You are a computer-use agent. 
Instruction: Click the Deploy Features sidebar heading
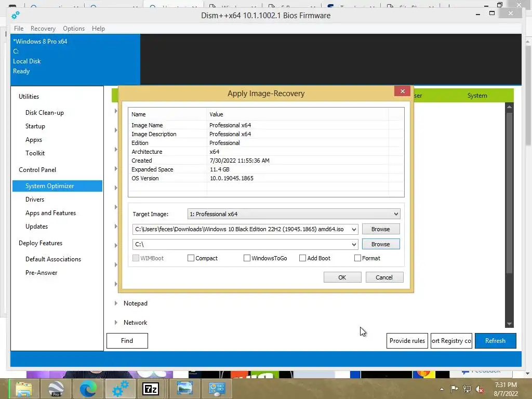click(41, 243)
